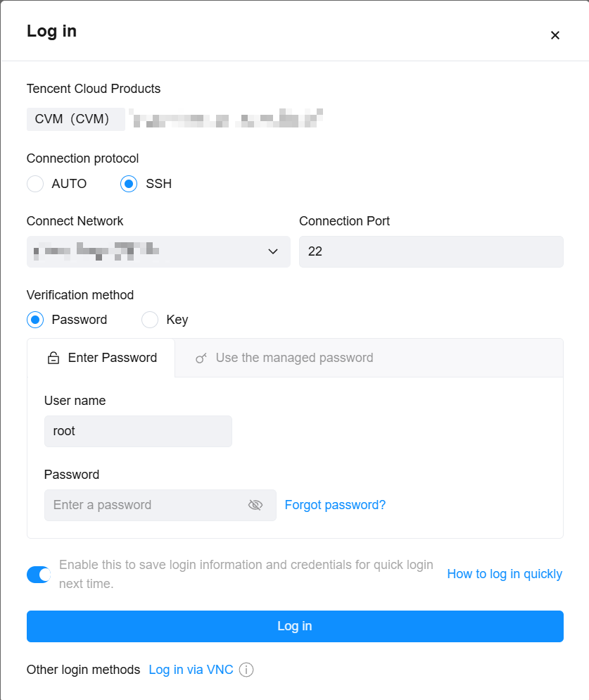This screenshot has width=589, height=700.
Task: Choose Password verification method
Action: tap(35, 320)
